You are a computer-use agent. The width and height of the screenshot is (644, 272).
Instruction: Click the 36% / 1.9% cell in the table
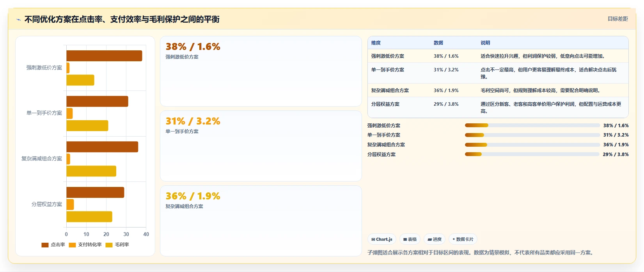point(446,91)
